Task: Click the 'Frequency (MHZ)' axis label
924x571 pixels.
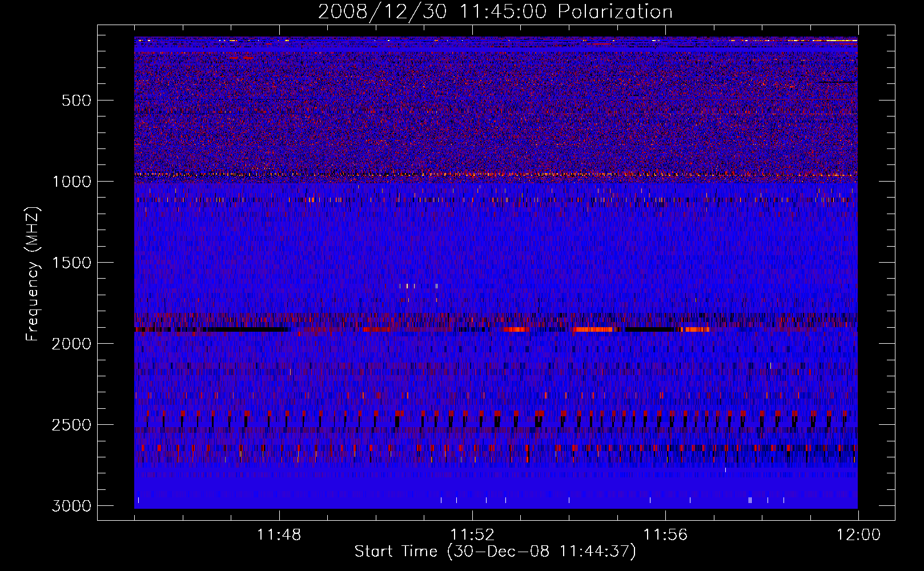Action: (33, 274)
